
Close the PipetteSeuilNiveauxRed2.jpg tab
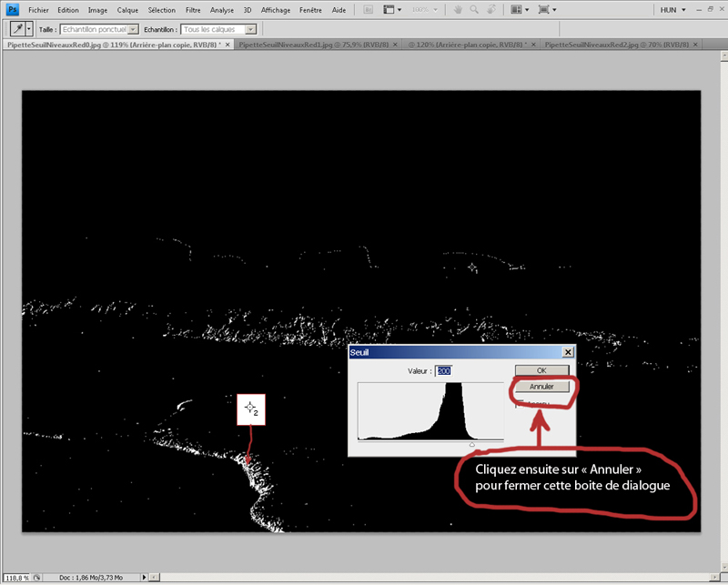(695, 45)
